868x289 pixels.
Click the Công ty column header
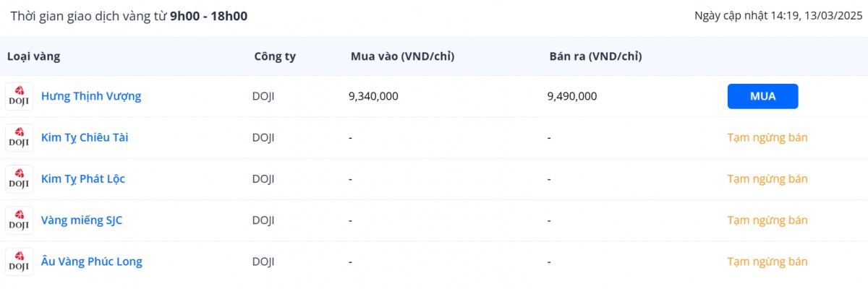tap(275, 56)
